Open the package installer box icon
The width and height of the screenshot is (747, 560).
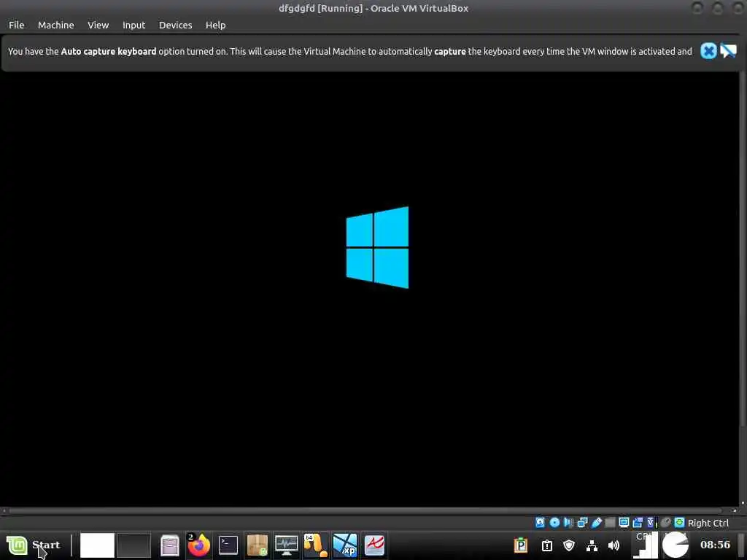258,545
